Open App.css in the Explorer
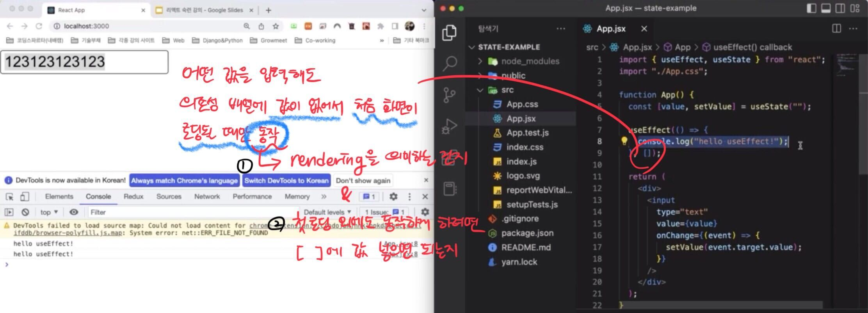Image resolution: width=868 pixels, height=313 pixels. tap(521, 104)
